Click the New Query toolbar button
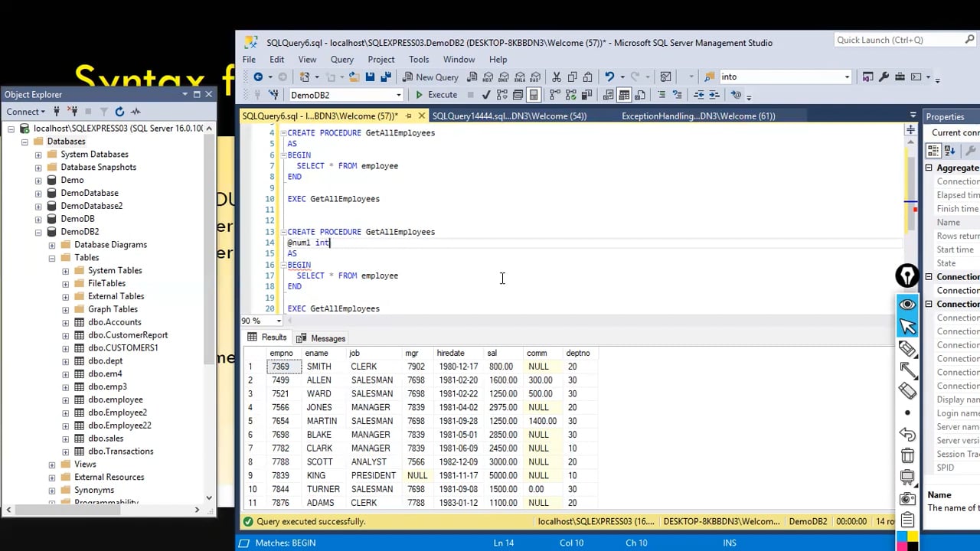 [x=430, y=77]
